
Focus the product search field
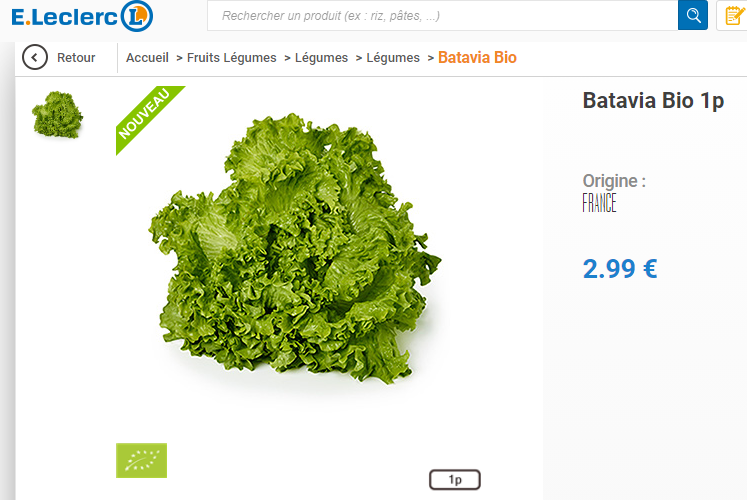click(x=443, y=16)
